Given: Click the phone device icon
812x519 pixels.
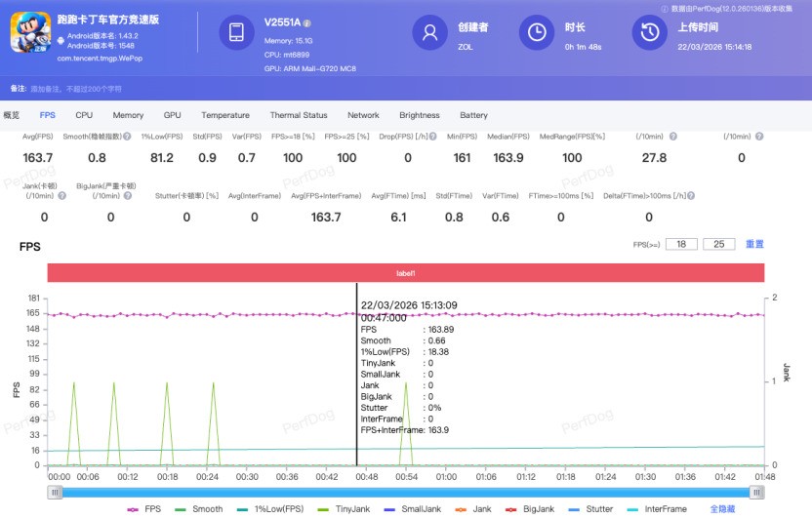Looking at the screenshot, I should click(x=236, y=32).
